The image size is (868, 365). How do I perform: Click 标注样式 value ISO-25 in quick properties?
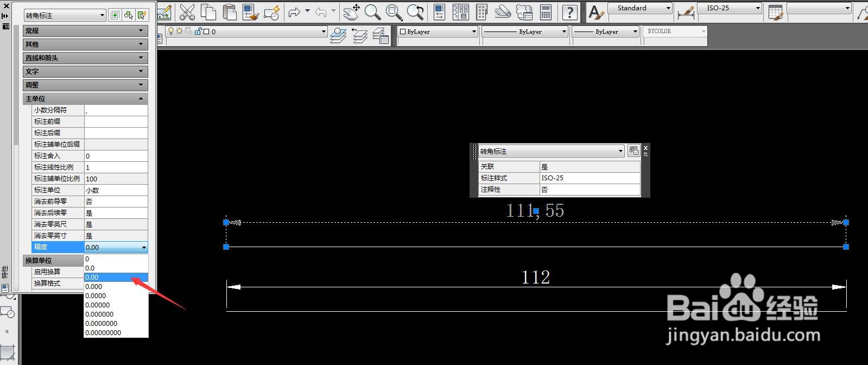click(590, 178)
